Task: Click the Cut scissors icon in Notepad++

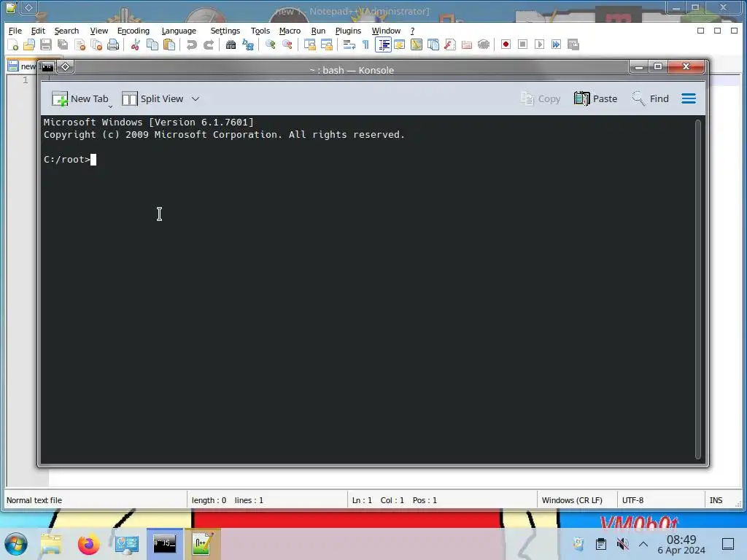Action: click(135, 44)
